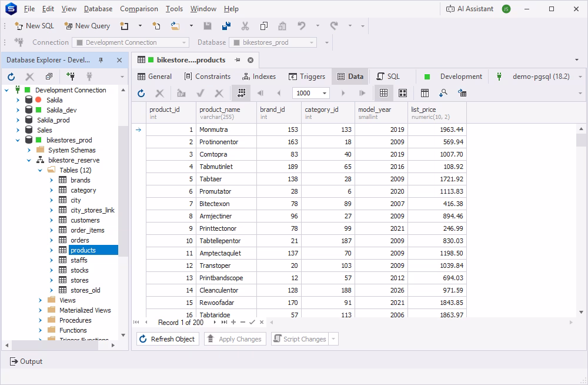
Task: Click the Apply Changes button
Action: (235, 339)
